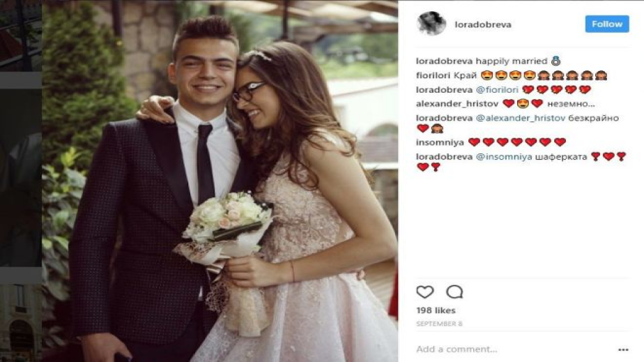Click the ring emoji in caption
The height and width of the screenshot is (362, 644).
(555, 61)
